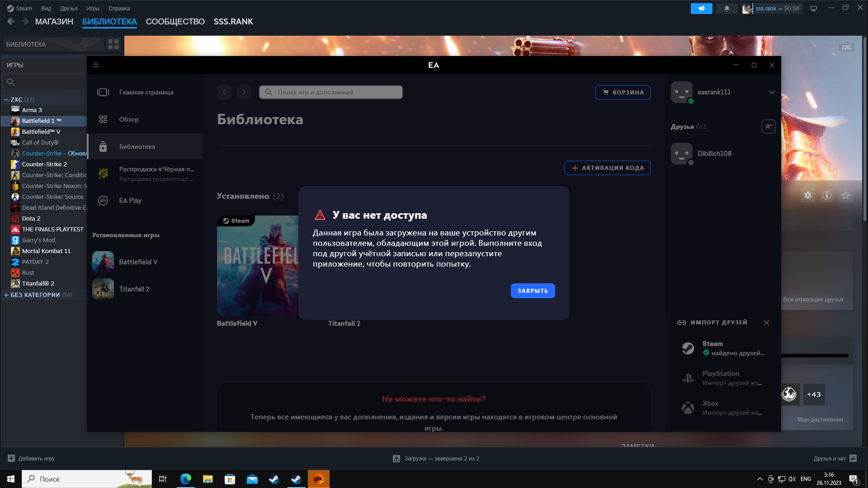Image resolution: width=868 pixels, height=488 pixels.
Task: Switch Steam library to grid view icon
Action: pyautogui.click(x=113, y=44)
